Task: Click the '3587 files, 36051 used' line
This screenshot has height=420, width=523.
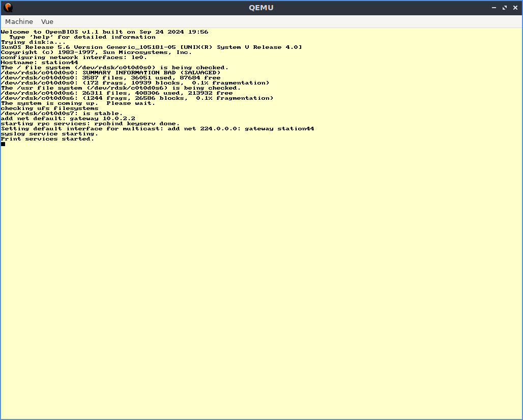Action: (x=111, y=78)
